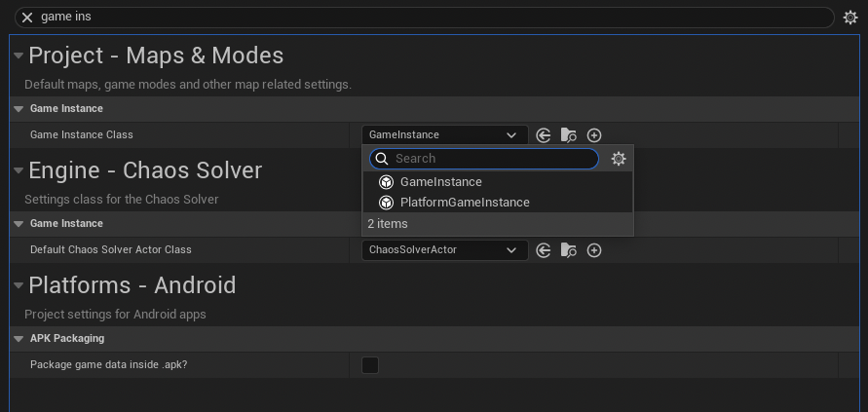The width and height of the screenshot is (868, 412).
Task: Create new Game Instance class with plus icon
Action: [594, 135]
